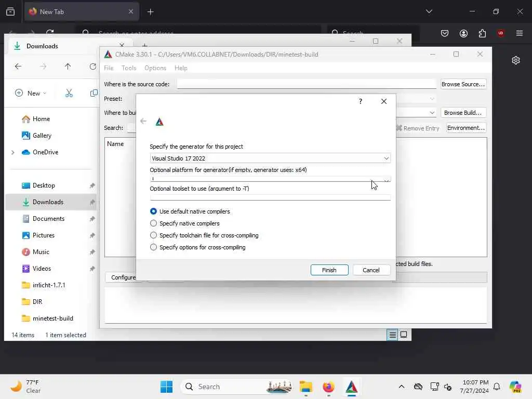Click the source code path field
This screenshot has width=532, height=399.
click(307, 84)
